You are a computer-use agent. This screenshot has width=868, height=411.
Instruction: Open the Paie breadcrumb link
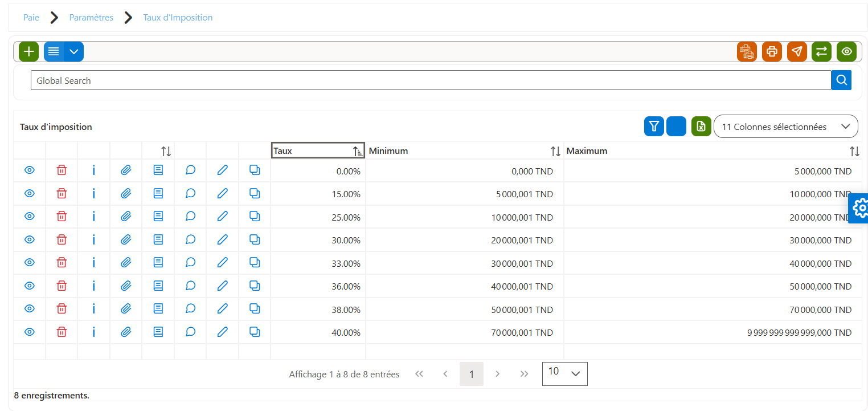pyautogui.click(x=31, y=18)
